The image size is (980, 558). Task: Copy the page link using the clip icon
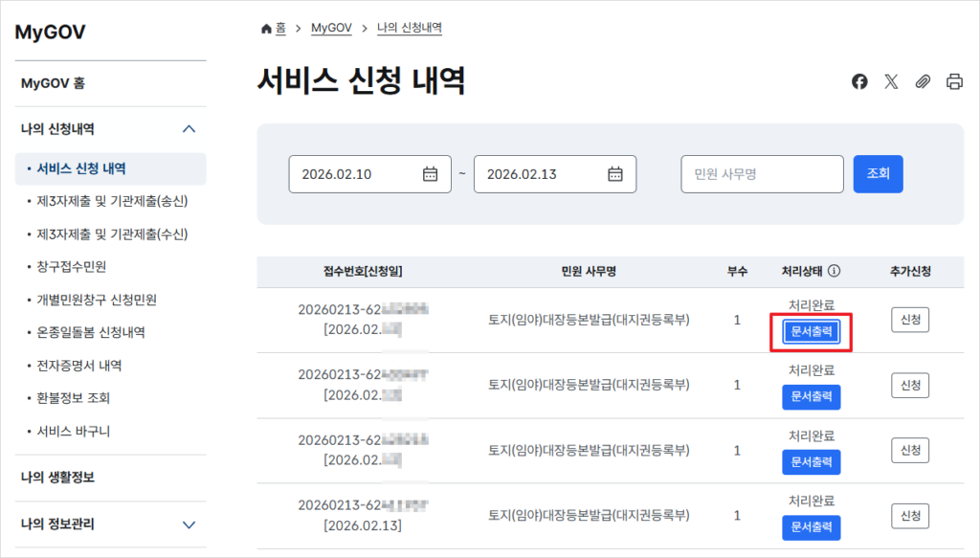[923, 82]
